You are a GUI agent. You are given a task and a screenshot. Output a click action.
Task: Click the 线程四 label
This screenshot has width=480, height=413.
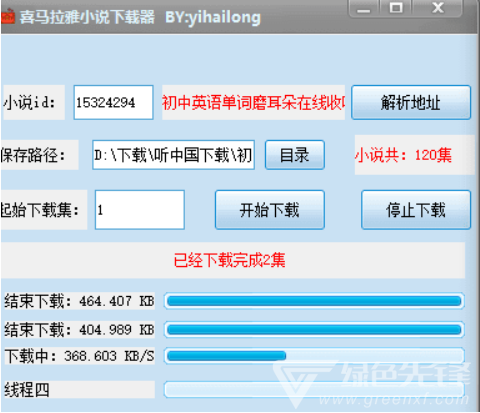click(27, 390)
